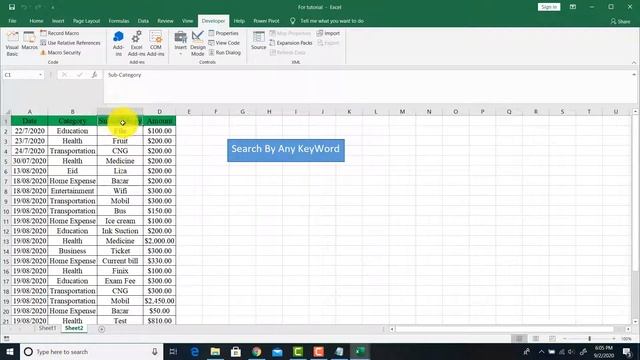Click Run Dialog
The image size is (640, 360).
click(x=224, y=53)
